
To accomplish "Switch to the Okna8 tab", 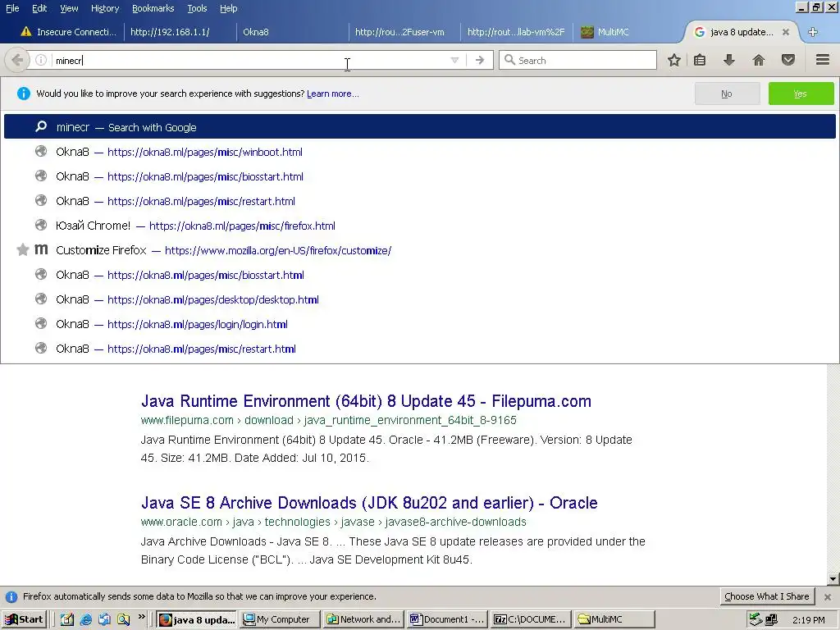I will click(292, 32).
